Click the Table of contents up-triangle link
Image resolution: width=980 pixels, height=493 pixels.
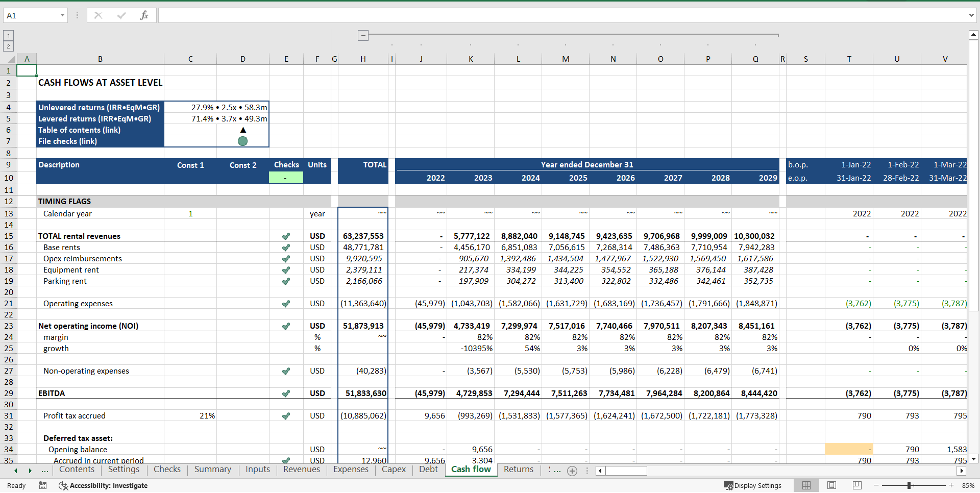tap(243, 130)
